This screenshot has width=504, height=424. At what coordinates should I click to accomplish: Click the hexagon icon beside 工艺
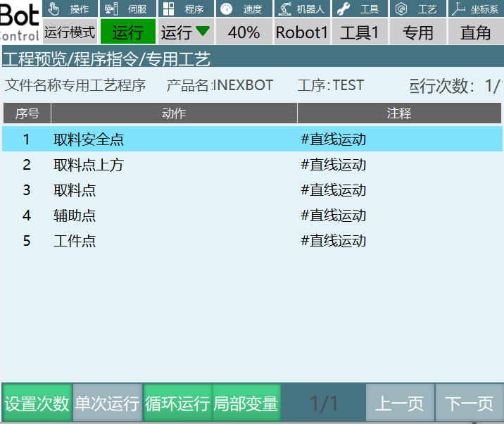[x=401, y=9]
